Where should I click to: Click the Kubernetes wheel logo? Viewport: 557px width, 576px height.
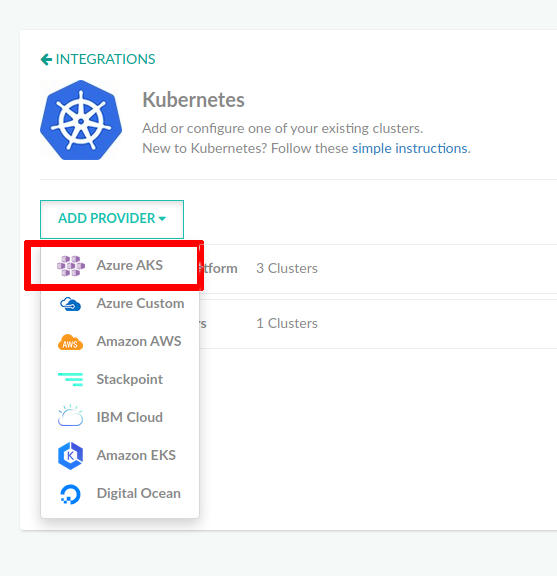pyautogui.click(x=81, y=120)
